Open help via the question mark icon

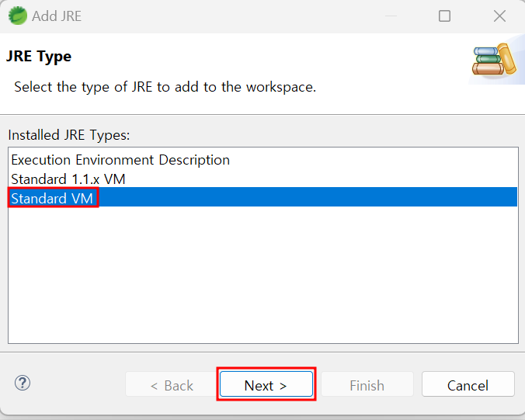pyautogui.click(x=23, y=383)
